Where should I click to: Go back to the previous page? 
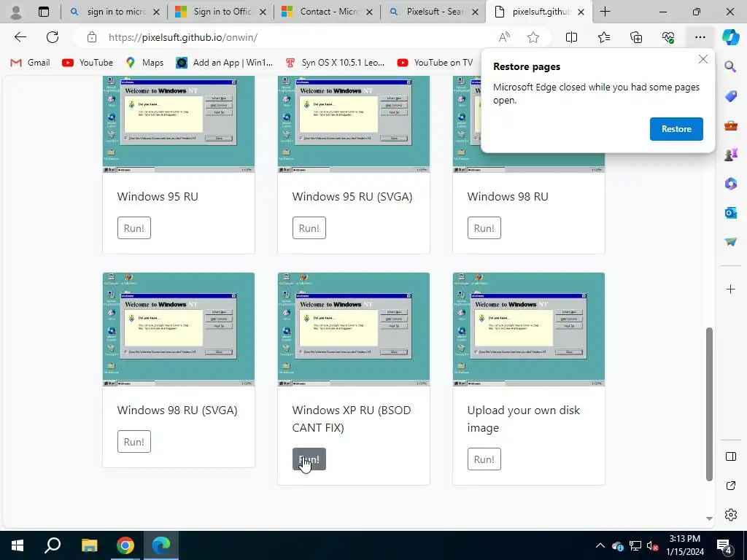pyautogui.click(x=20, y=37)
